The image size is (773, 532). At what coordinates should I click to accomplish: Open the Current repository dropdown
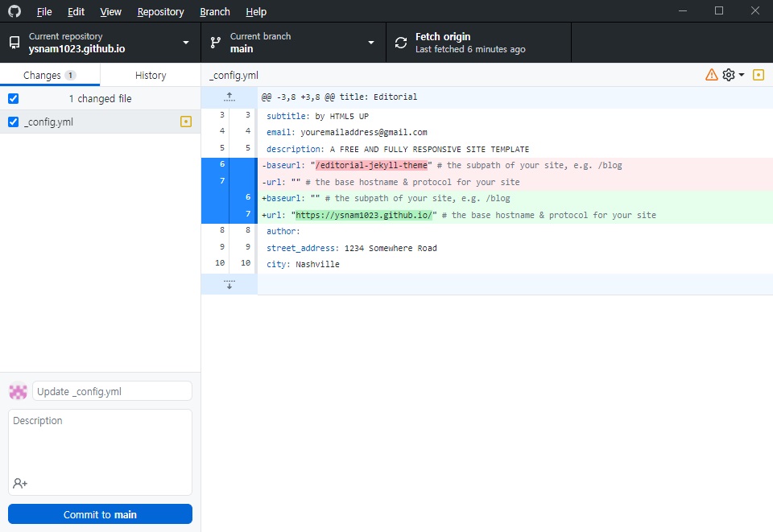[x=100, y=43]
